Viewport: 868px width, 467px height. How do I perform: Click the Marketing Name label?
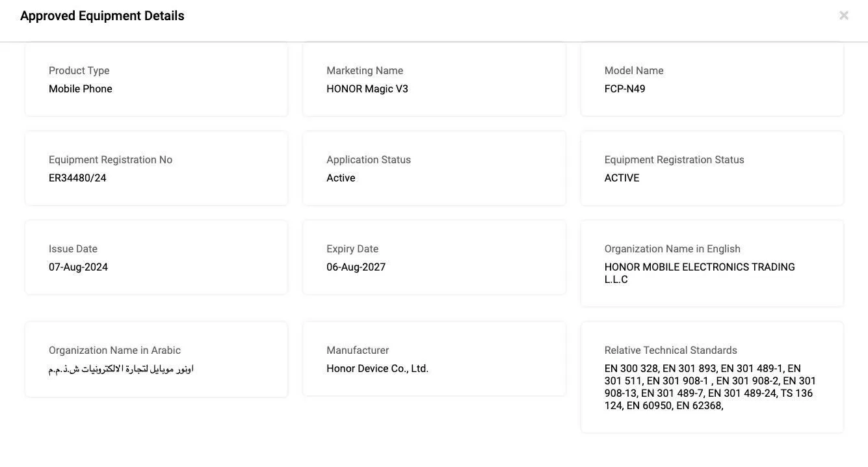pyautogui.click(x=365, y=71)
